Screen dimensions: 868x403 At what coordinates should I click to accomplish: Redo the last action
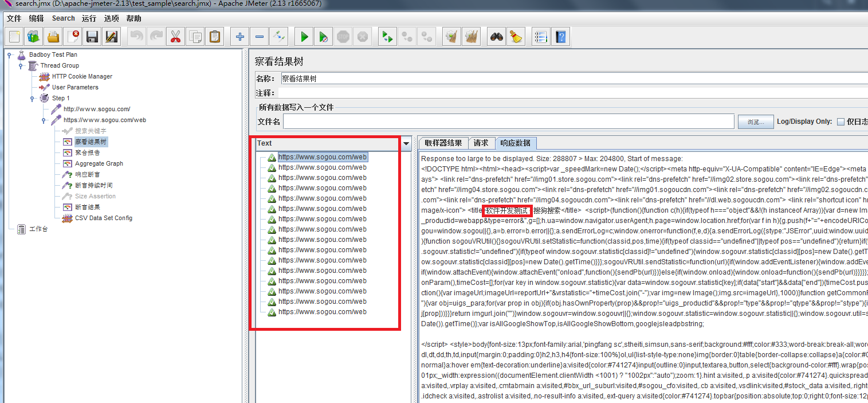156,37
